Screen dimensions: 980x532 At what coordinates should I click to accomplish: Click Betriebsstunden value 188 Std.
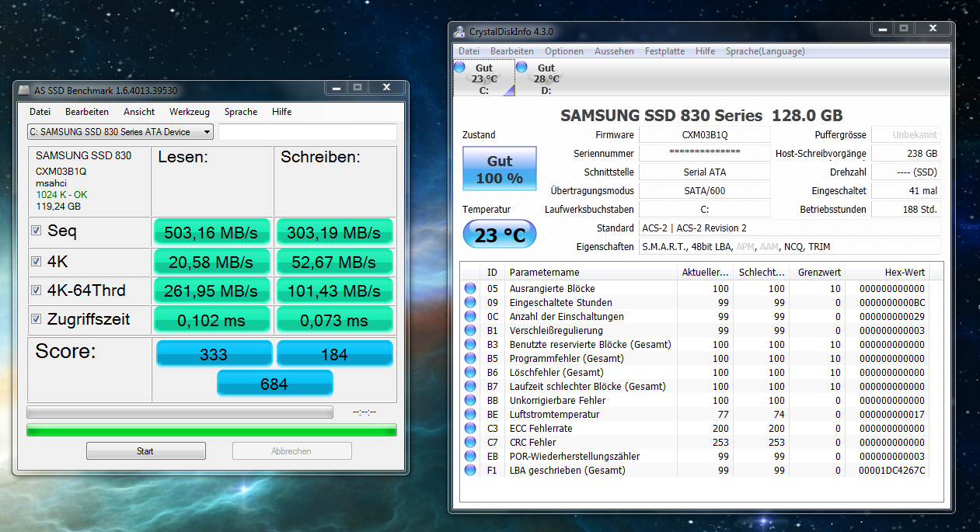point(906,210)
